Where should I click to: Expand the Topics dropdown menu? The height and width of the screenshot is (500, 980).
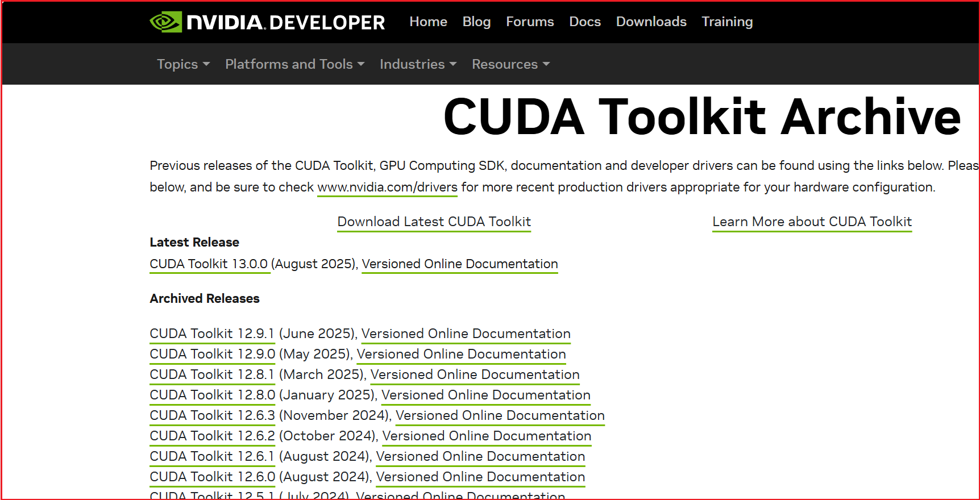coord(184,64)
